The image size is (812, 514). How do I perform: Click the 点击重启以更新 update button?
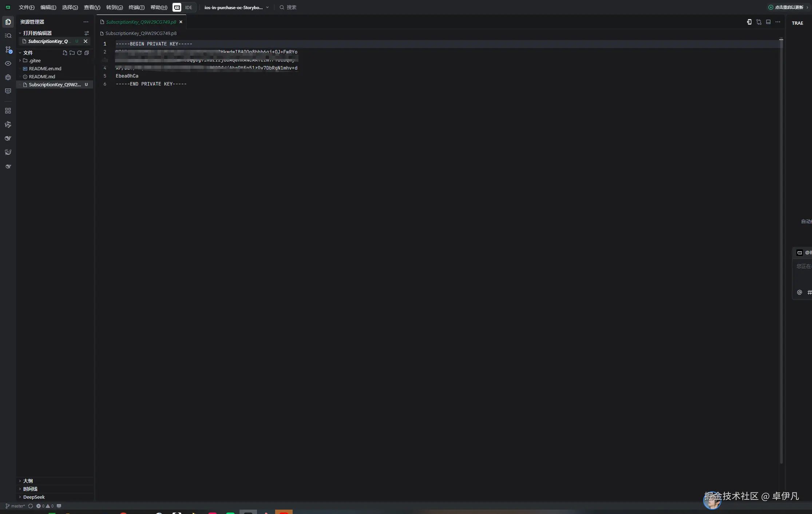click(x=788, y=7)
